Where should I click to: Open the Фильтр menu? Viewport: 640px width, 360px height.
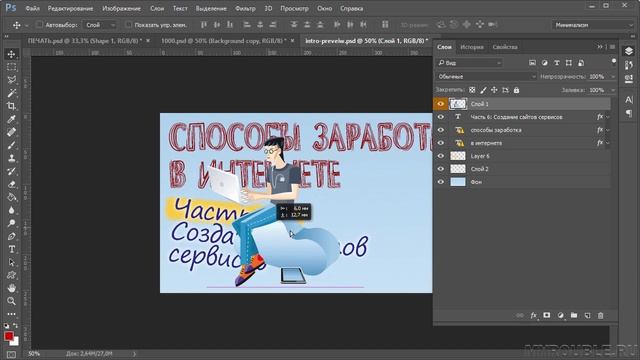coord(245,8)
